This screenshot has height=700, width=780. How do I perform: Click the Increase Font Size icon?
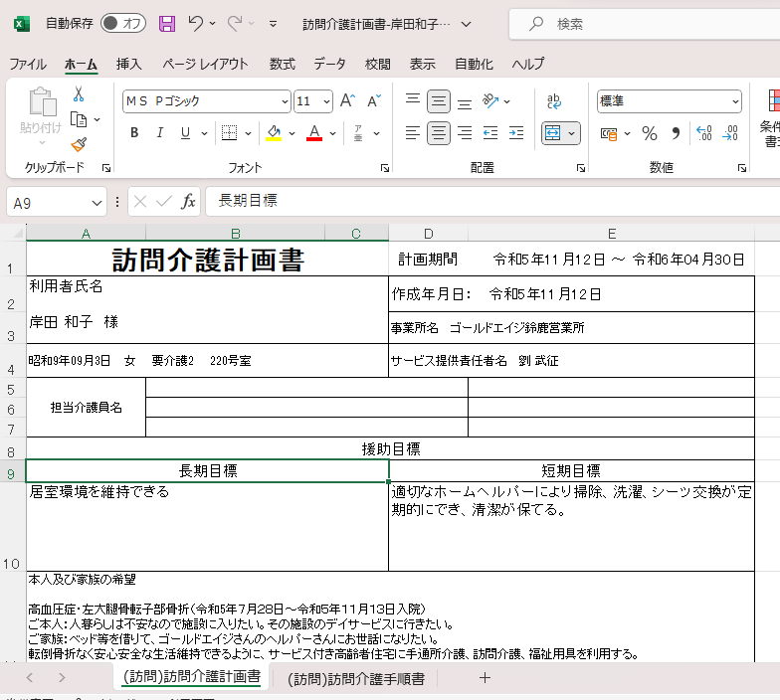tap(347, 101)
